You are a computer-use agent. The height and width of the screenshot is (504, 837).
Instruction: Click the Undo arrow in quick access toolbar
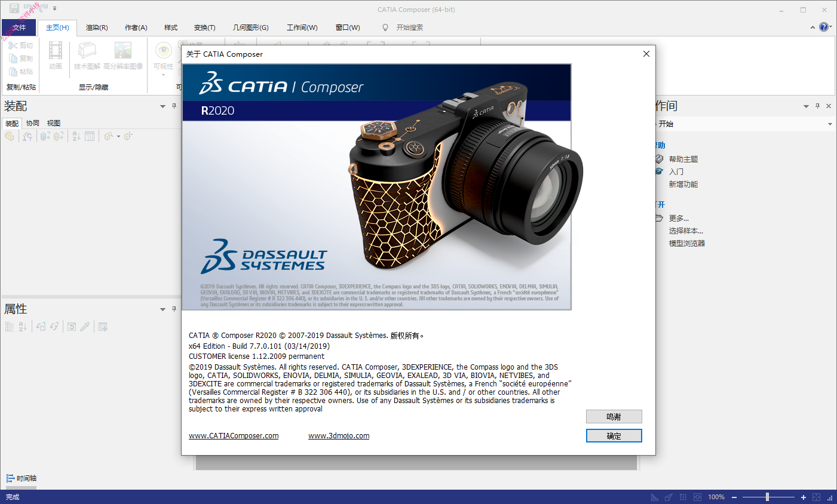(x=29, y=8)
